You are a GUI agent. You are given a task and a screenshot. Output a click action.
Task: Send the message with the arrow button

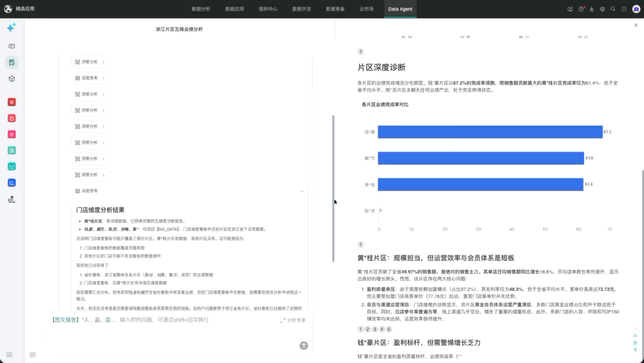[304, 345]
